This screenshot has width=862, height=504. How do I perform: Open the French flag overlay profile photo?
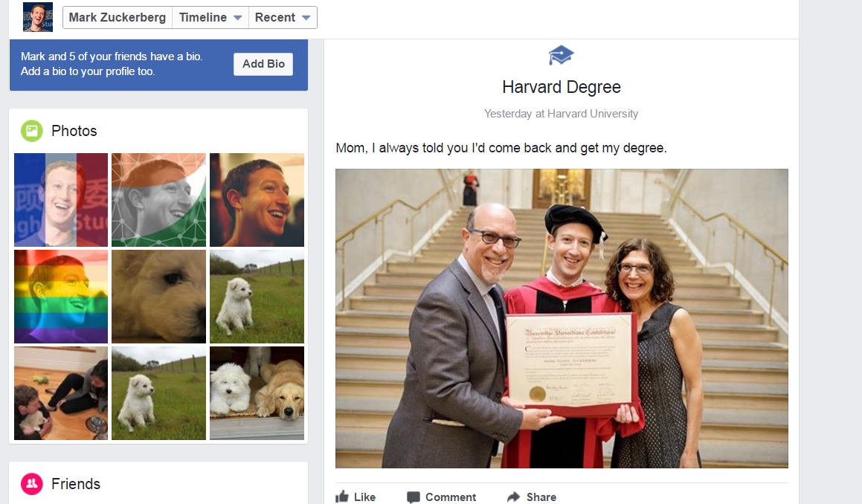(61, 199)
